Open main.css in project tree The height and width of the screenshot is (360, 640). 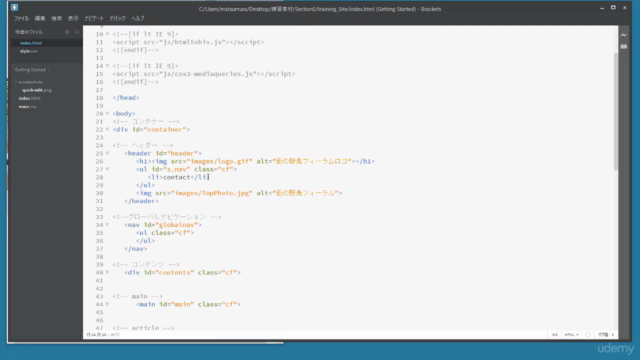(x=27, y=107)
